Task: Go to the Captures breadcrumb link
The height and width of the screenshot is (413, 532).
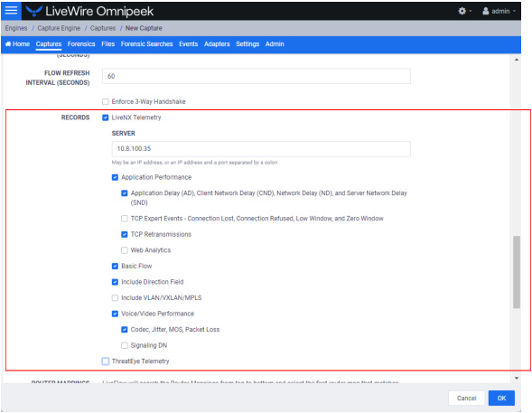Action: click(102, 28)
